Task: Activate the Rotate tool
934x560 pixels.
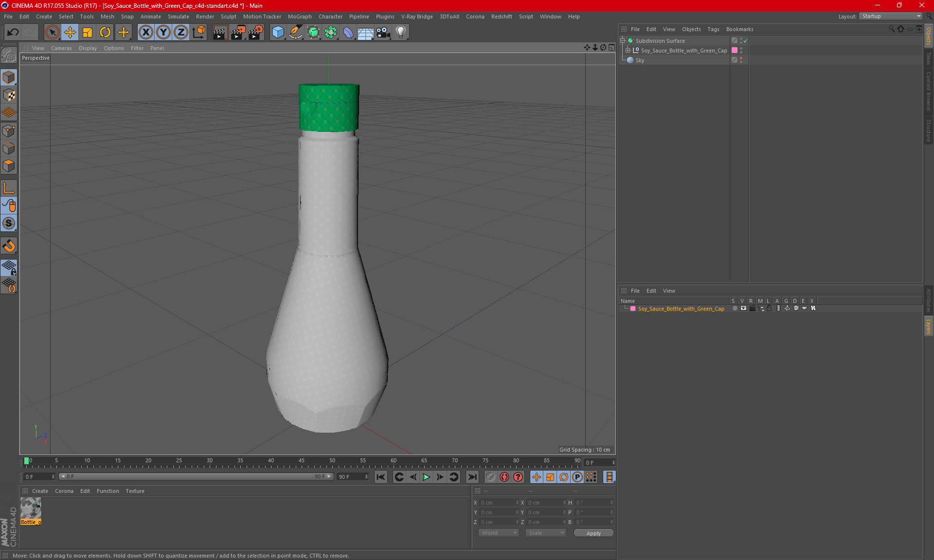Action: [x=105, y=33]
